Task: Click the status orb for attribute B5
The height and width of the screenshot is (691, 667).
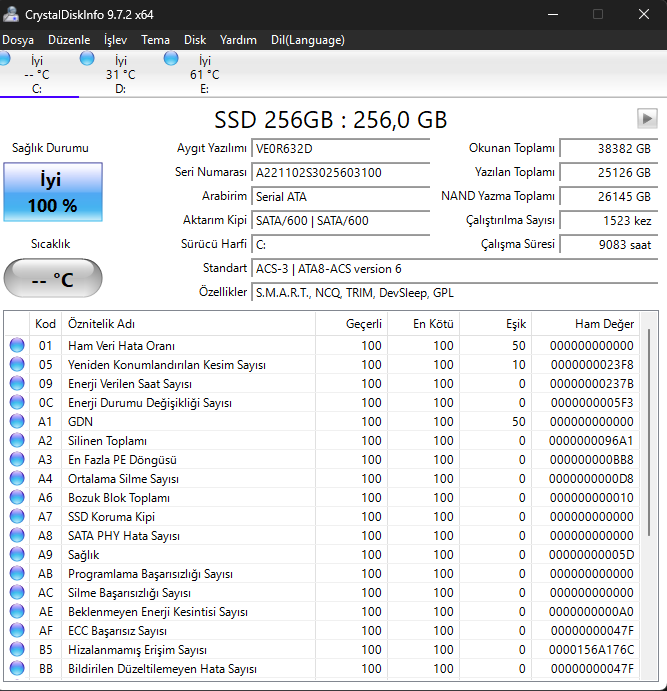Action: [17, 649]
